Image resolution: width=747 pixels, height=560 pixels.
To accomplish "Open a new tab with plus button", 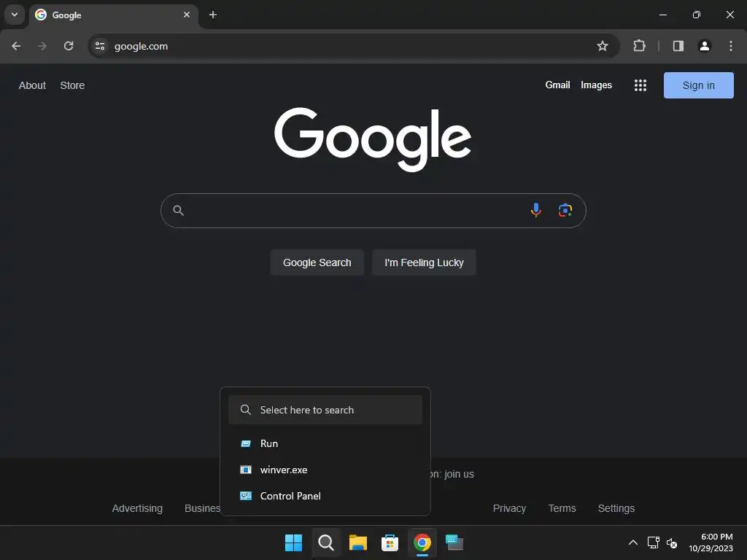I will [x=213, y=15].
